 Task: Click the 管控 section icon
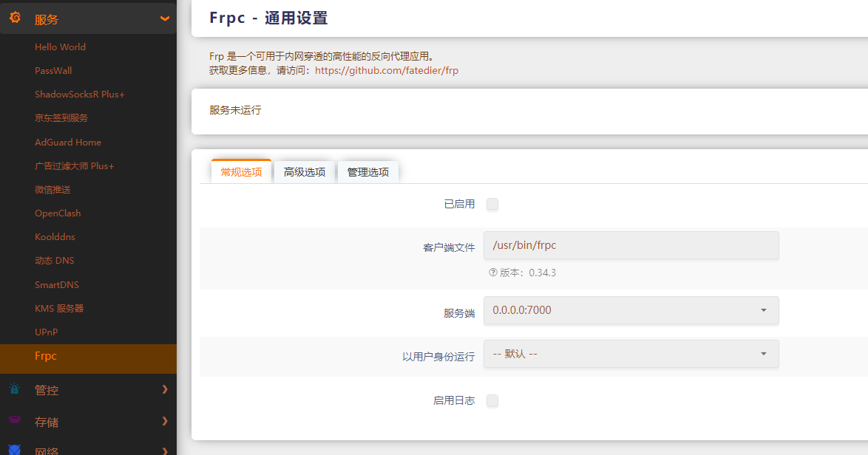point(15,389)
